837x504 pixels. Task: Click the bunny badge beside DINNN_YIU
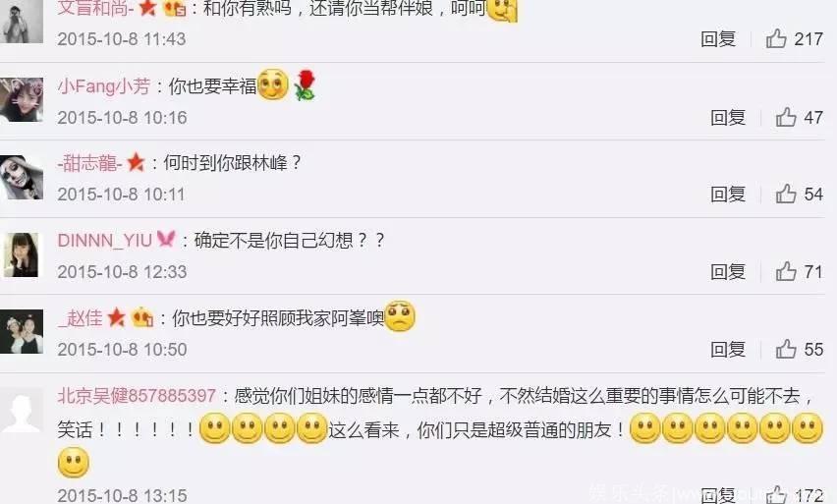click(166, 239)
